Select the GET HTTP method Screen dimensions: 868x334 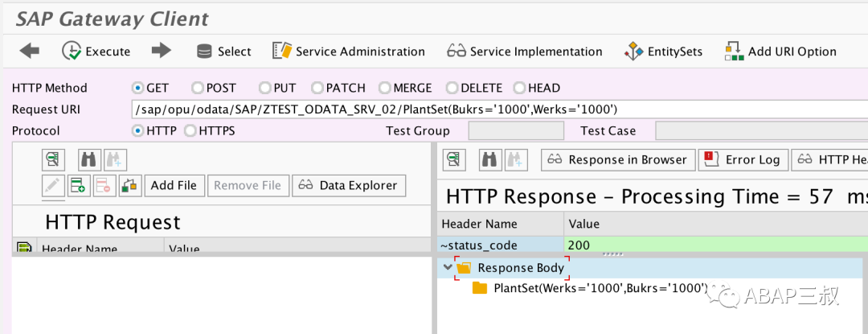pos(138,88)
